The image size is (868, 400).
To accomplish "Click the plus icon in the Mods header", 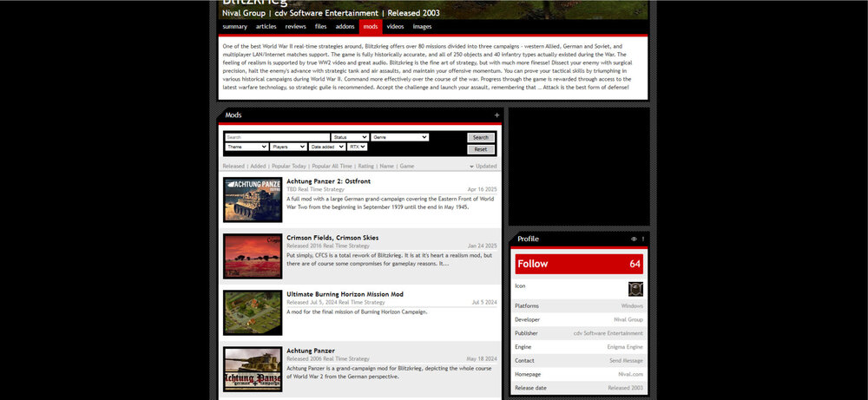I will click(x=496, y=115).
